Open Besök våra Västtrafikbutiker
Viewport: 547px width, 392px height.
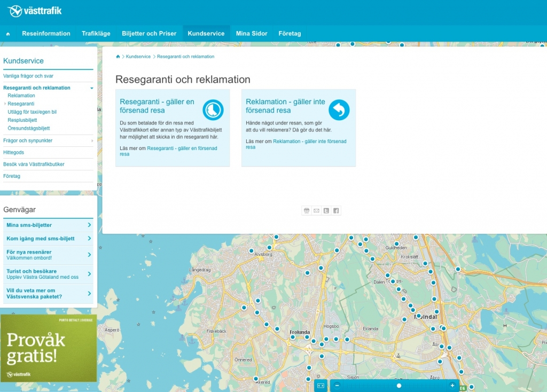point(34,164)
